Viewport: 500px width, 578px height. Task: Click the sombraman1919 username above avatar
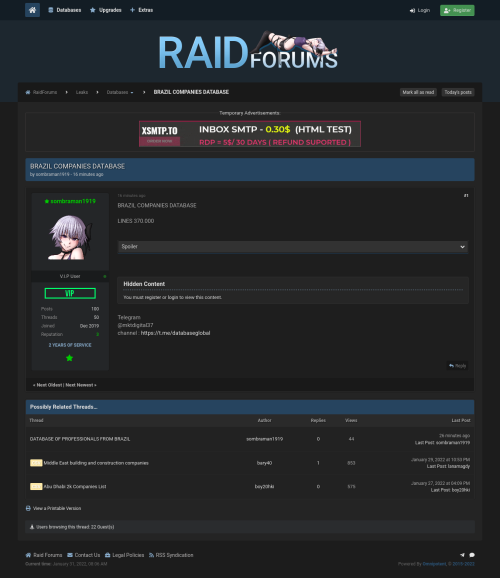coord(73,201)
